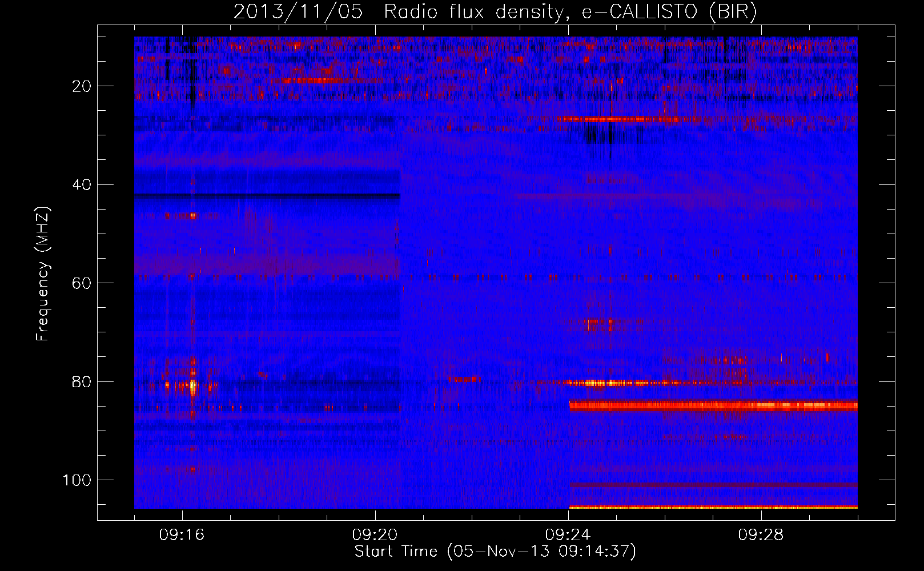Screen dimensions: 924x571
Task: Click the plot title text e-CALLISTO (BIR)
Action: click(x=669, y=12)
